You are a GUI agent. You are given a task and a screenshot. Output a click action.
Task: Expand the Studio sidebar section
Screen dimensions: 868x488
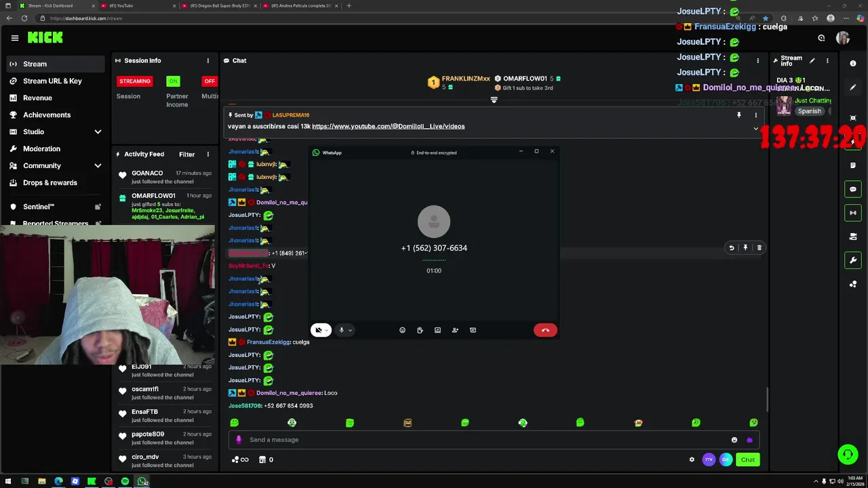point(98,131)
